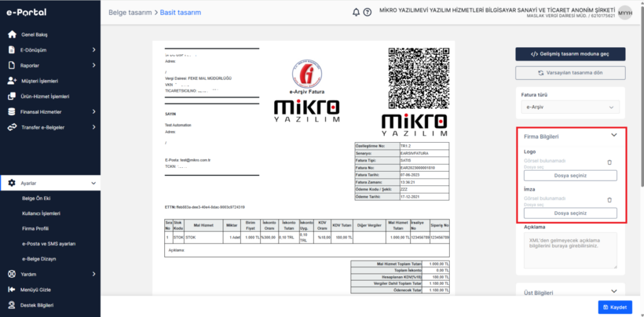The height and width of the screenshot is (317, 644).
Task: Click inside the Açıklama text area
Action: click(x=570, y=250)
